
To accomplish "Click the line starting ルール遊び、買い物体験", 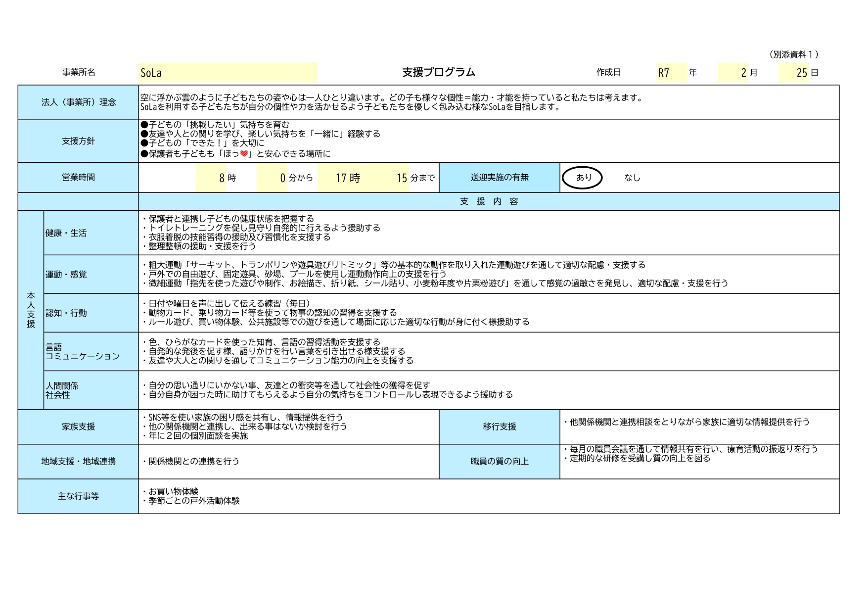I will [335, 322].
